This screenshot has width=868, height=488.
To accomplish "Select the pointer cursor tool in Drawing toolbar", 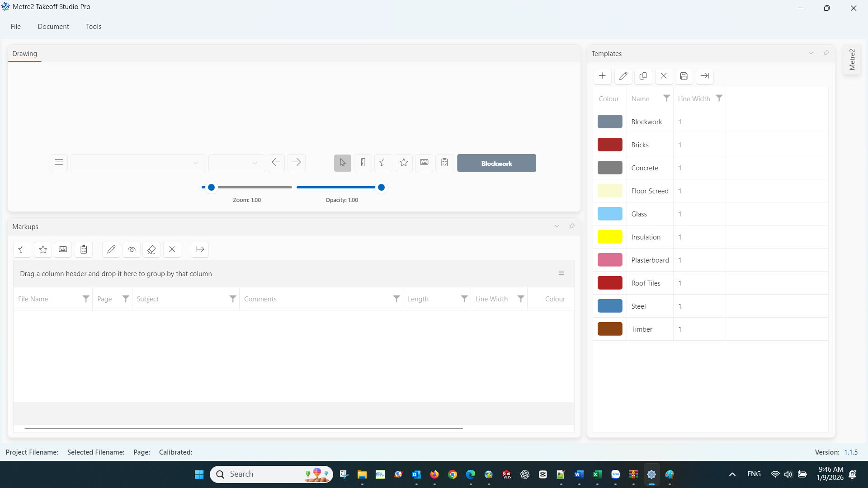I will click(x=342, y=163).
